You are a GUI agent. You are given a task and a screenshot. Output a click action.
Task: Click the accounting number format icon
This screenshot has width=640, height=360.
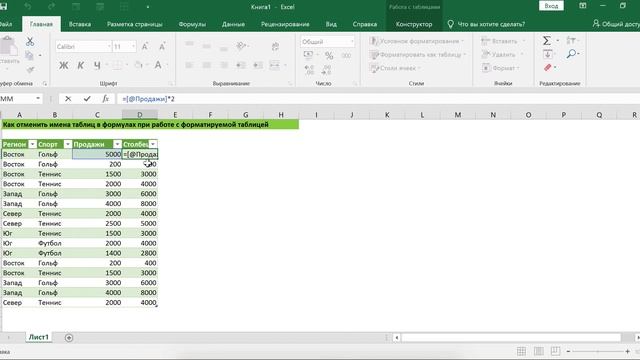[309, 55]
